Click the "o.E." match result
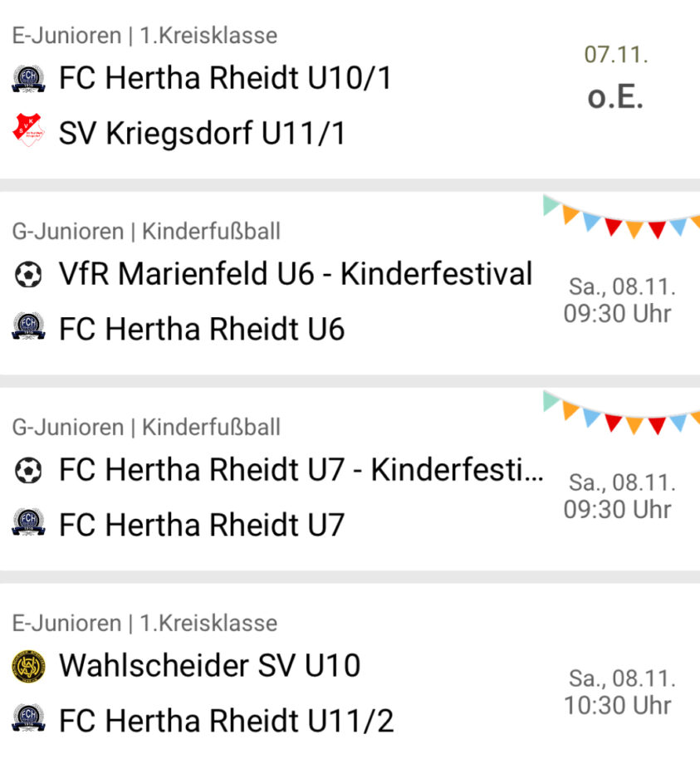Screen dimensions: 700x759 (615, 97)
